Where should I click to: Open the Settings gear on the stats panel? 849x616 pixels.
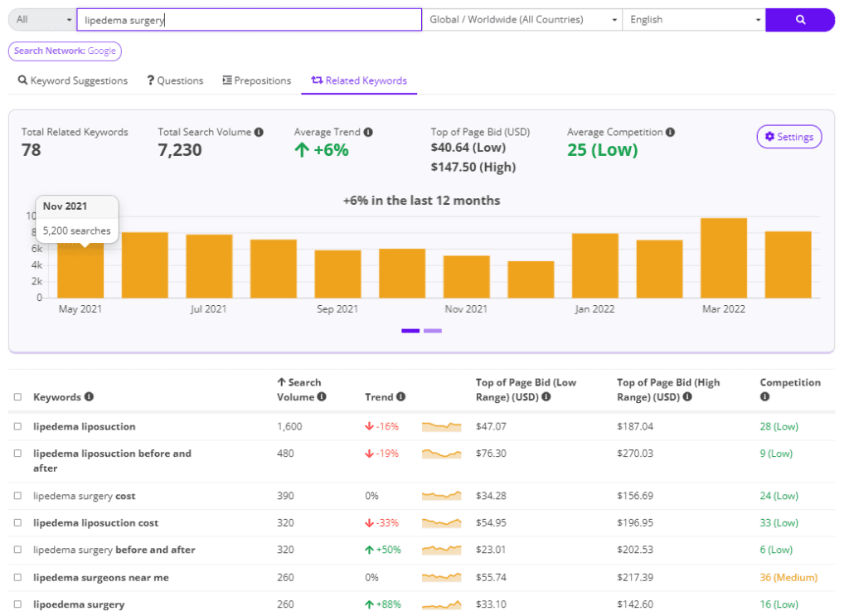tap(788, 136)
